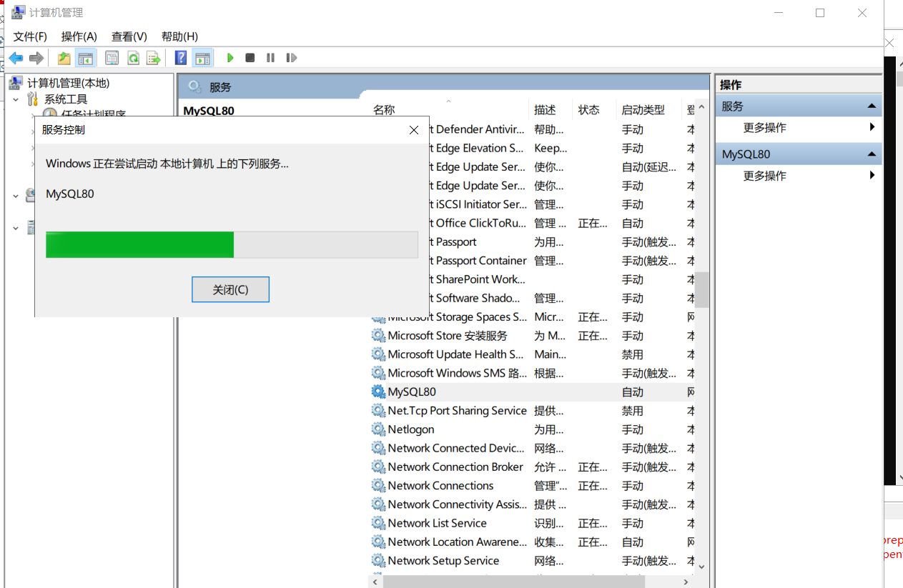Open the 文件(F) menu
This screenshot has width=903, height=588.
click(30, 36)
